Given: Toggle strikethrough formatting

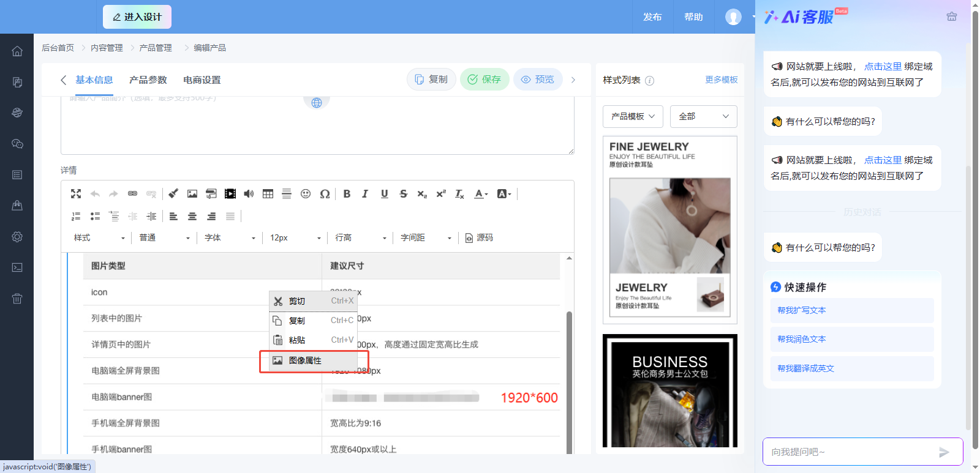Looking at the screenshot, I should [x=403, y=194].
